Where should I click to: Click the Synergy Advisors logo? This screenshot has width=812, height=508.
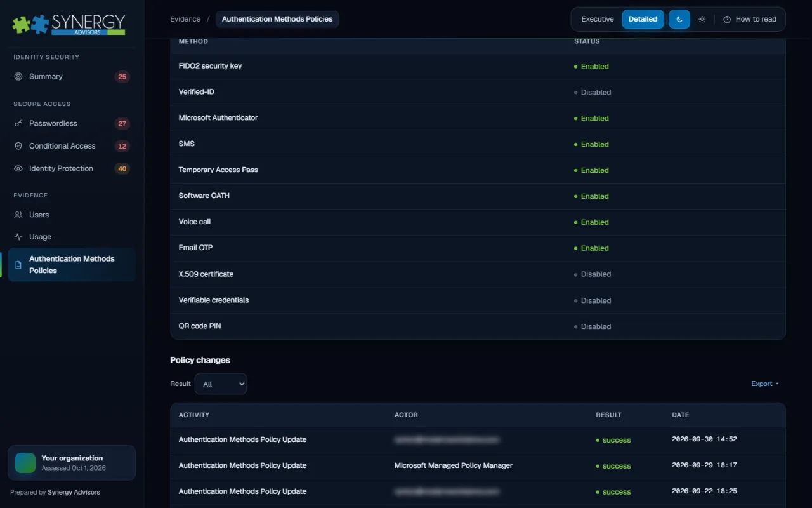(69, 24)
